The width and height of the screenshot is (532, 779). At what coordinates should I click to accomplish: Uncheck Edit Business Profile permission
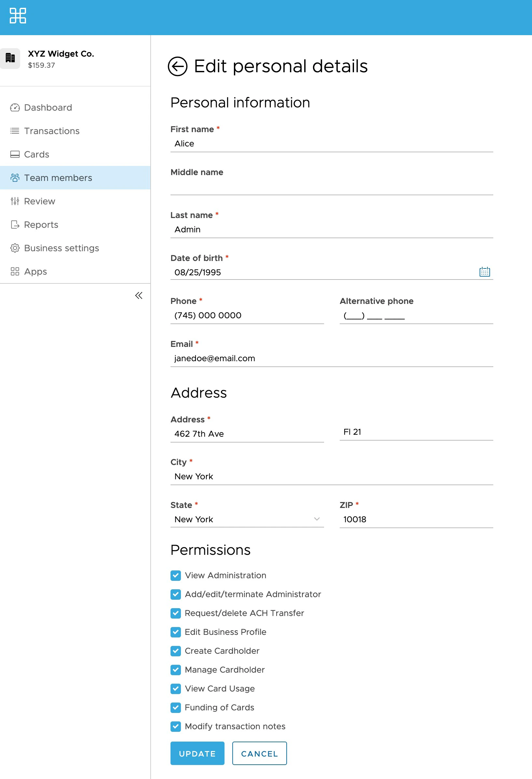click(x=176, y=632)
